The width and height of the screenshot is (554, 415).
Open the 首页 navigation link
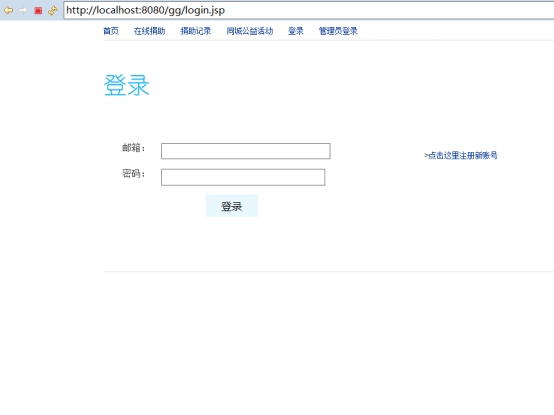(111, 31)
